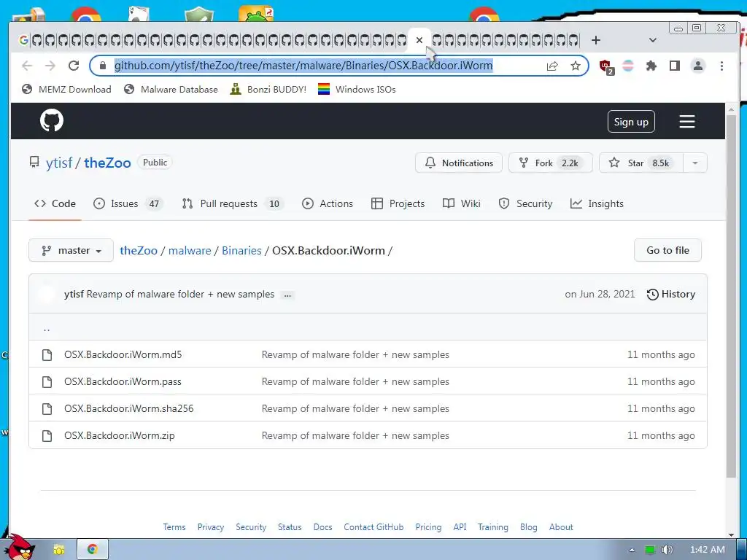Open the Security tab
The height and width of the screenshot is (560, 747).
[x=525, y=204]
